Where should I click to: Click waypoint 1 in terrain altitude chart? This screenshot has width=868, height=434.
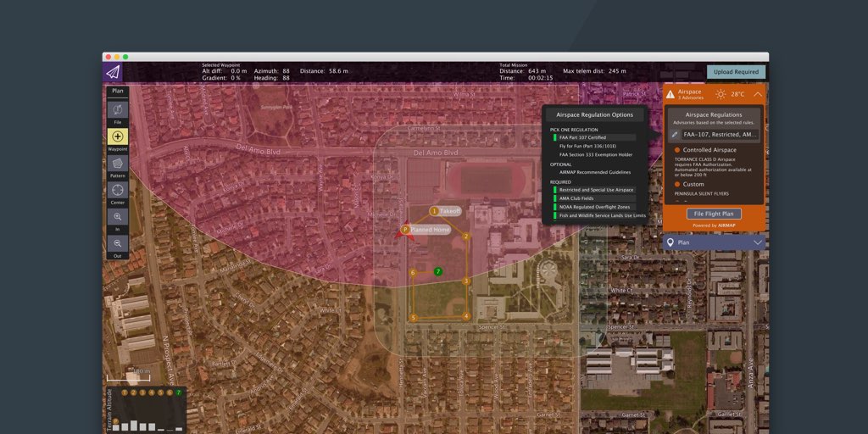tap(125, 392)
